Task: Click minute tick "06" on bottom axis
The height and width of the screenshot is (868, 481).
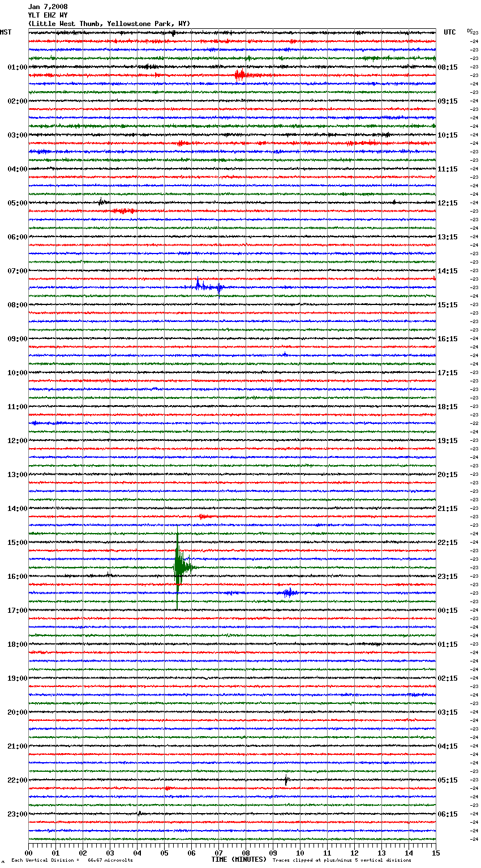Action: (191, 853)
